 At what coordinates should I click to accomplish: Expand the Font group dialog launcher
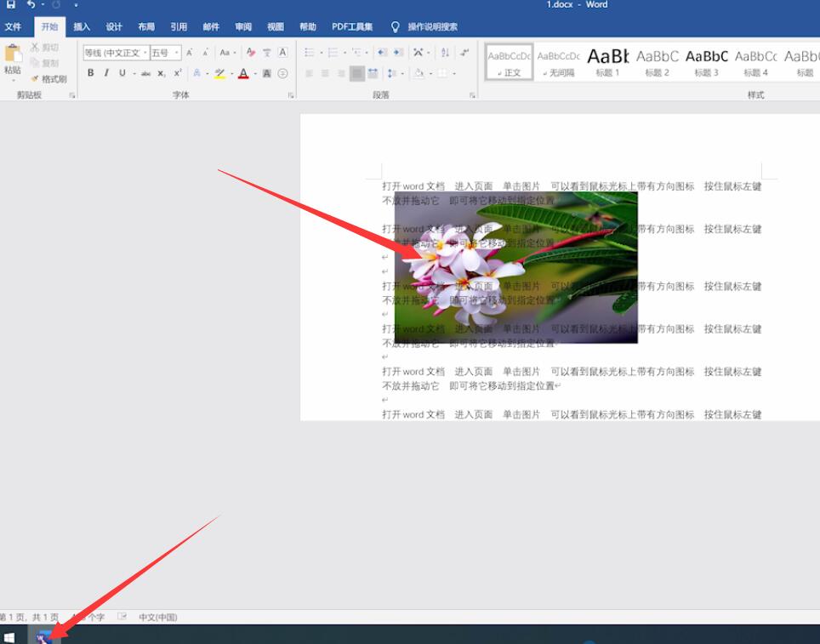291,95
